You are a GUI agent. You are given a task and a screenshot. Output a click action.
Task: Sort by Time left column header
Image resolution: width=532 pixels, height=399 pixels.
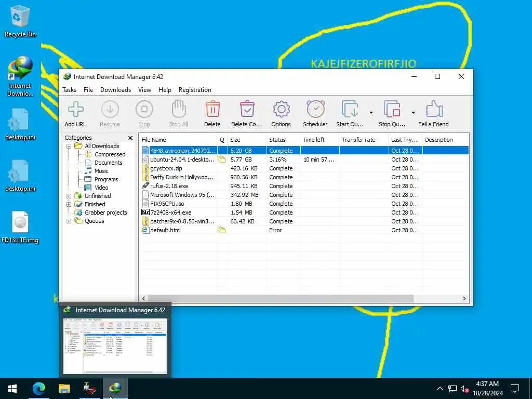[320, 140]
